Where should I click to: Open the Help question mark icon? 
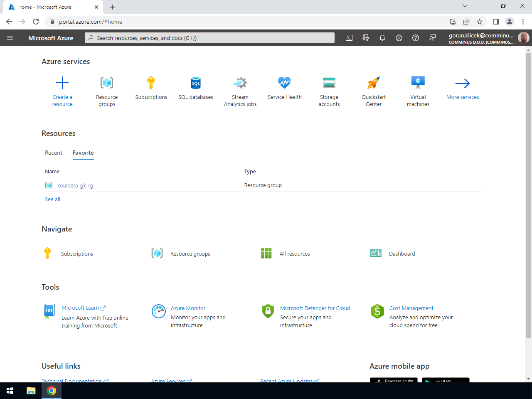click(416, 38)
